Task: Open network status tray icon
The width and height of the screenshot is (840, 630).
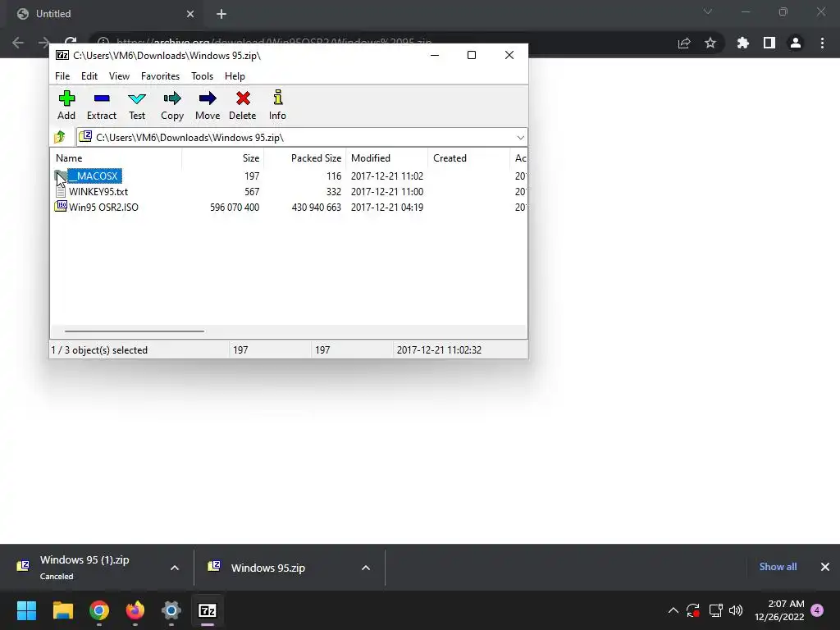Action: [x=715, y=610]
